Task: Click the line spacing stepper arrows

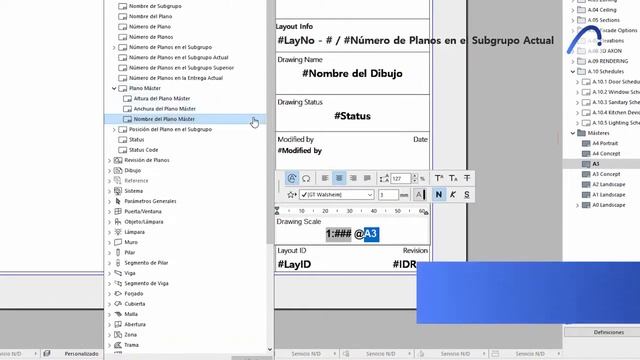Action: [415, 178]
